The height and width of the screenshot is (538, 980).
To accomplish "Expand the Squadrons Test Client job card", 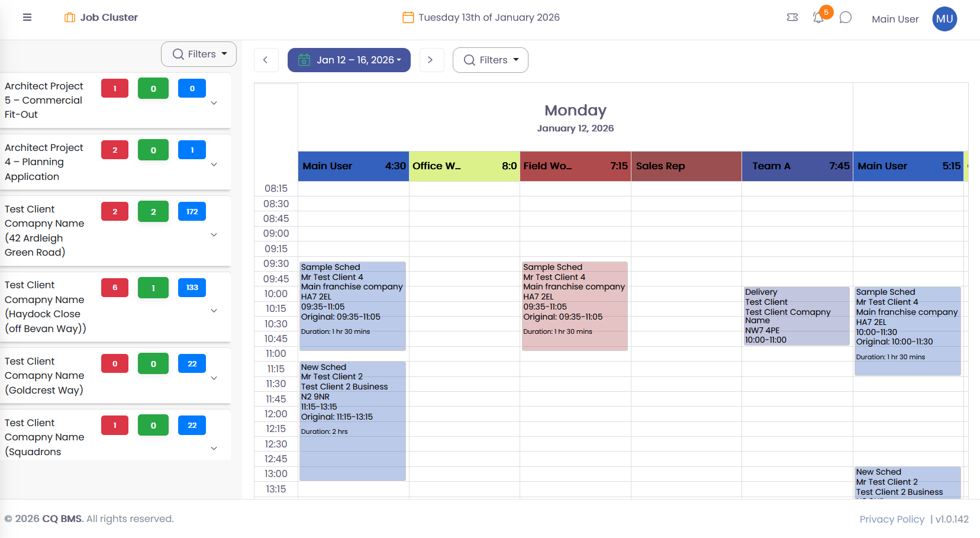I will click(214, 449).
